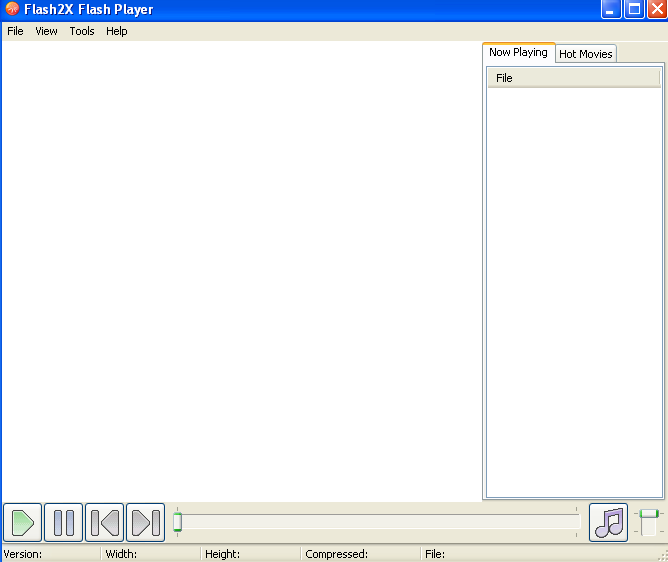Skip to the next movie
The height and width of the screenshot is (562, 668).
click(145, 522)
